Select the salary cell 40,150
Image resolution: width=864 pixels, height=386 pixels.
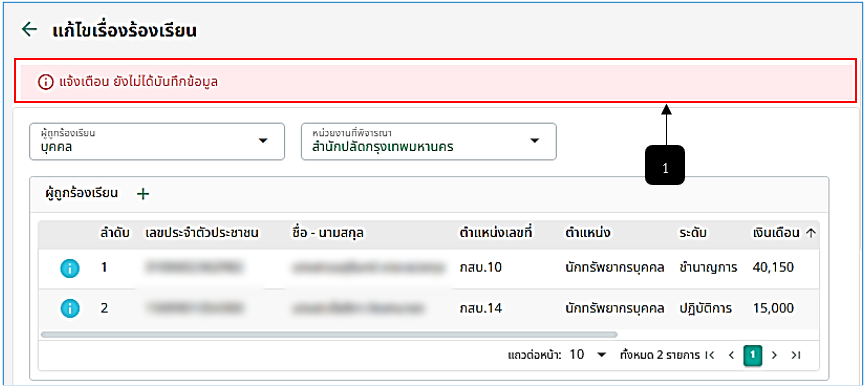coord(773,268)
